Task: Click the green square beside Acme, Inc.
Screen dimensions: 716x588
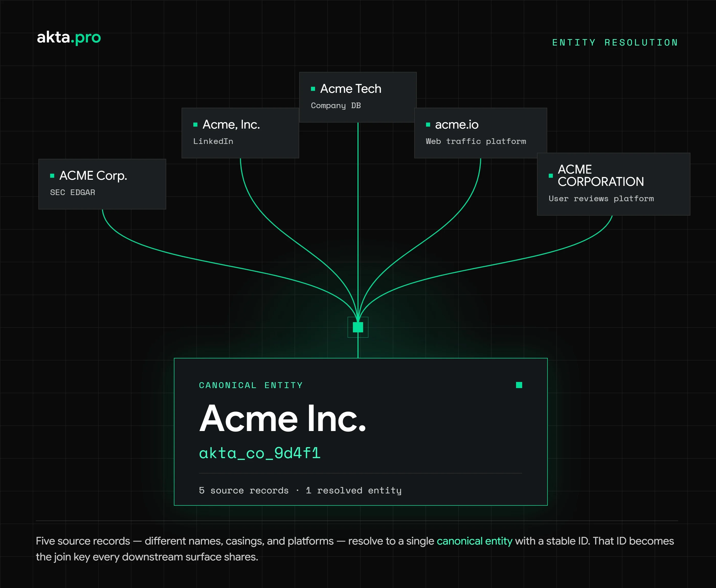Action: [195, 125]
